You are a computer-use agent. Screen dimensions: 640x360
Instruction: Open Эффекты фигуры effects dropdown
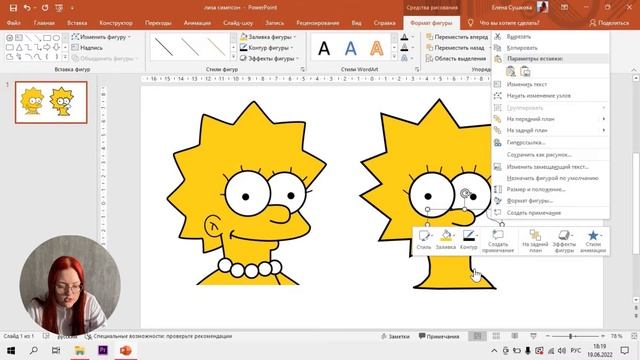tap(269, 58)
